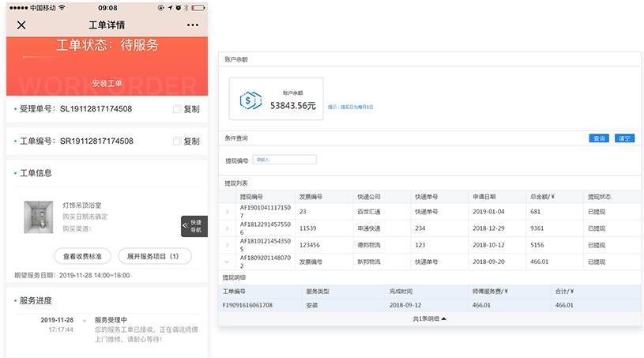Viewport: 644px width, 358px height.
Task: Click 服务类型 detail column header
Action: 318,291
